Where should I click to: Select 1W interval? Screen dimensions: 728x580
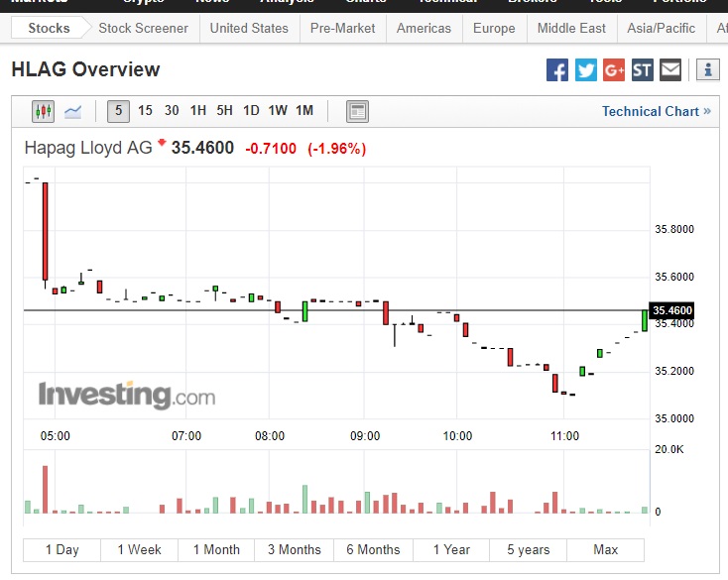(x=278, y=111)
